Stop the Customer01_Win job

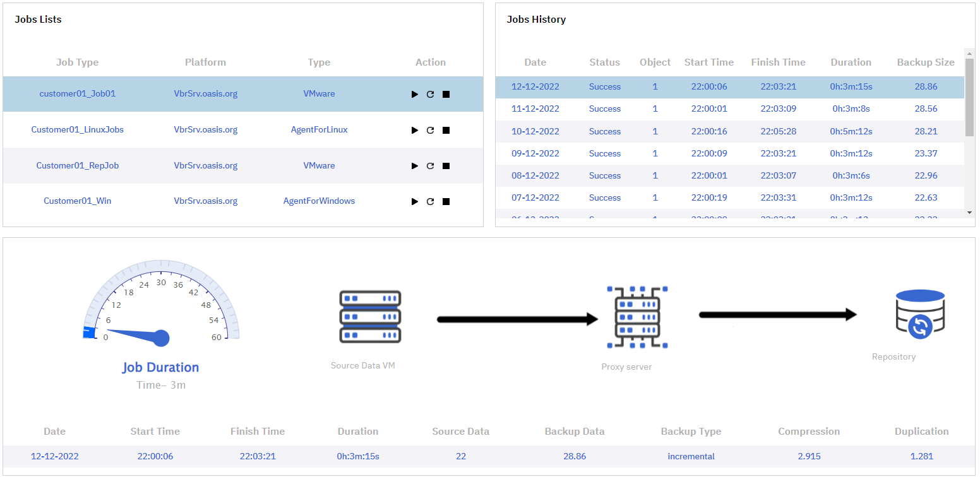pyautogui.click(x=446, y=202)
